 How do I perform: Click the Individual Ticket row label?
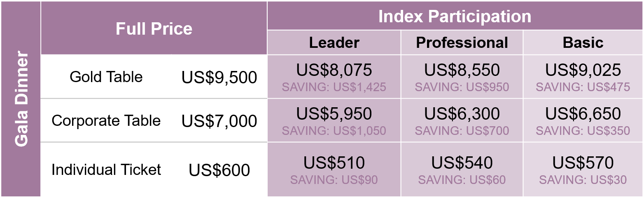(x=106, y=170)
